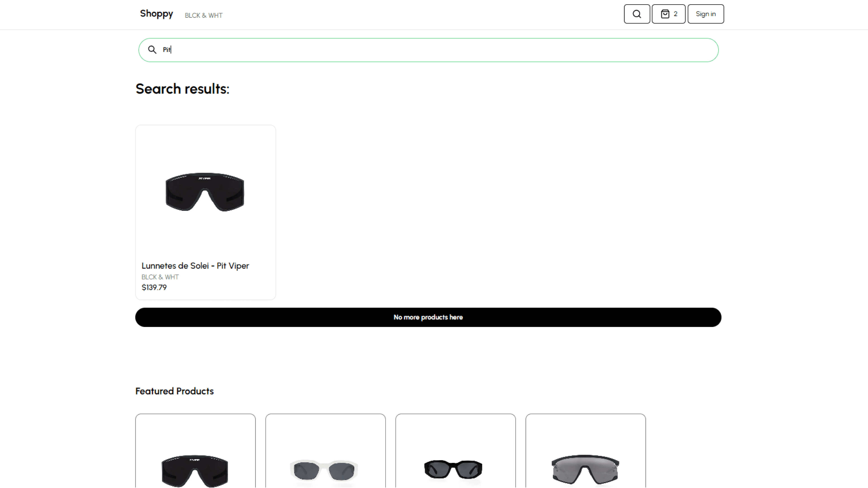868x488 pixels.
Task: Click the 'Search results:' heading
Action: click(x=182, y=89)
